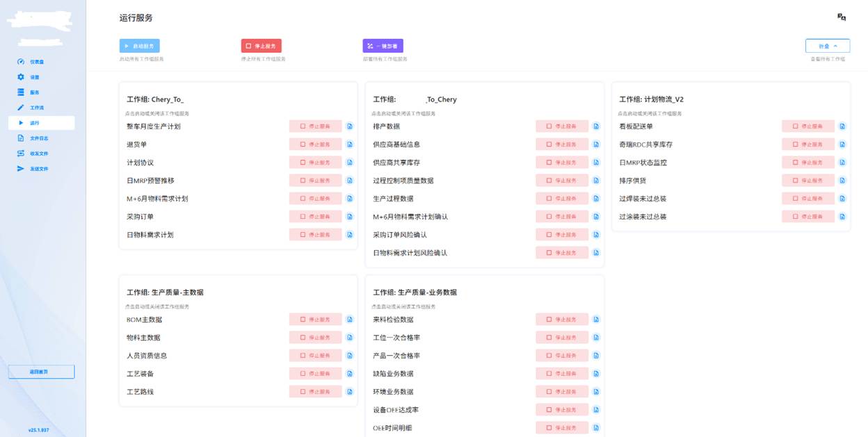
Task: Stop the 生产过程数据 service
Action: [x=562, y=199]
